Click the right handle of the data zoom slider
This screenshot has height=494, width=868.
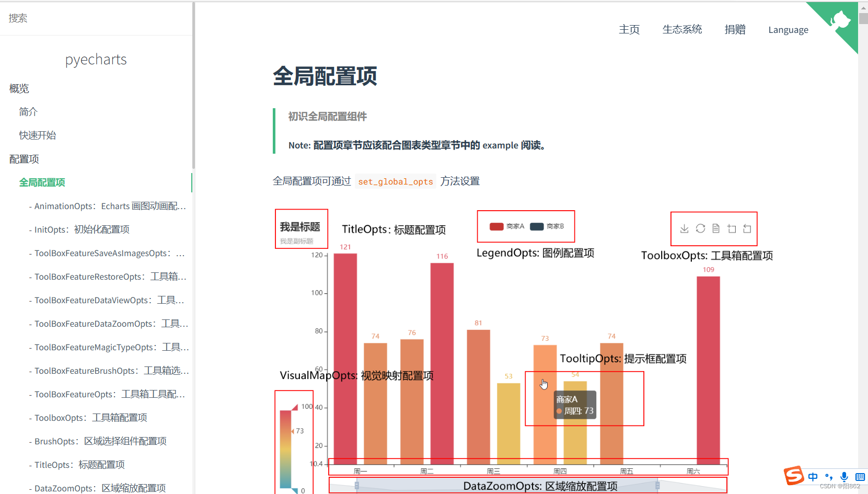657,486
